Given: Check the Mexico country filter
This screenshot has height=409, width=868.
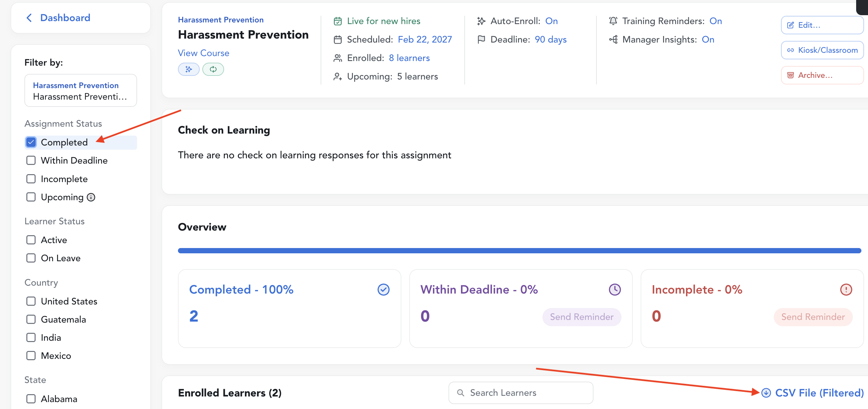Looking at the screenshot, I should click(31, 356).
